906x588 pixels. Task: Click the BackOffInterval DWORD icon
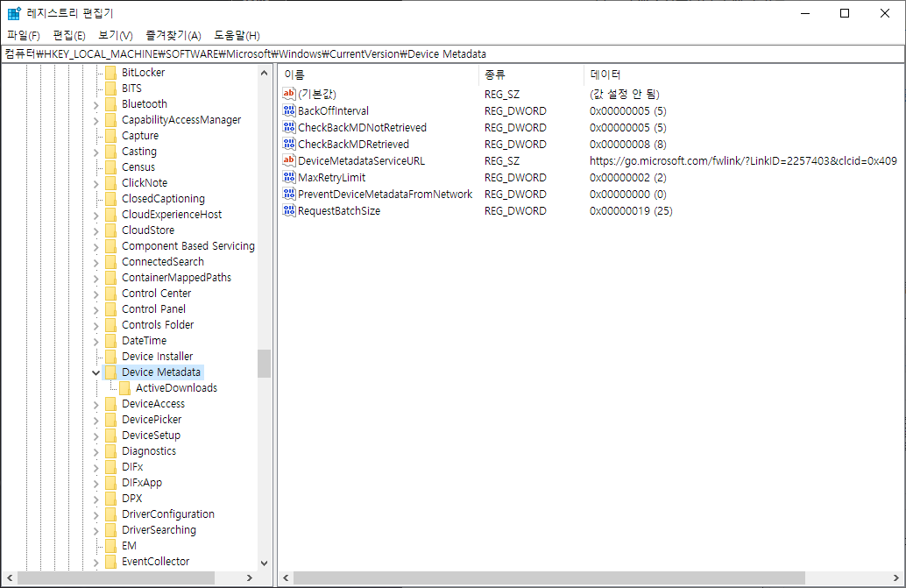click(x=289, y=110)
